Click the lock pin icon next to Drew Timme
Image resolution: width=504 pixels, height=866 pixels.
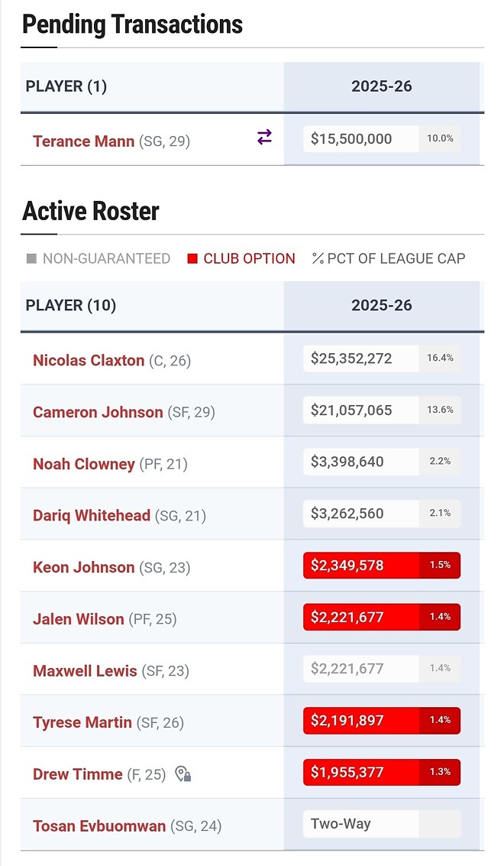pyautogui.click(x=183, y=774)
